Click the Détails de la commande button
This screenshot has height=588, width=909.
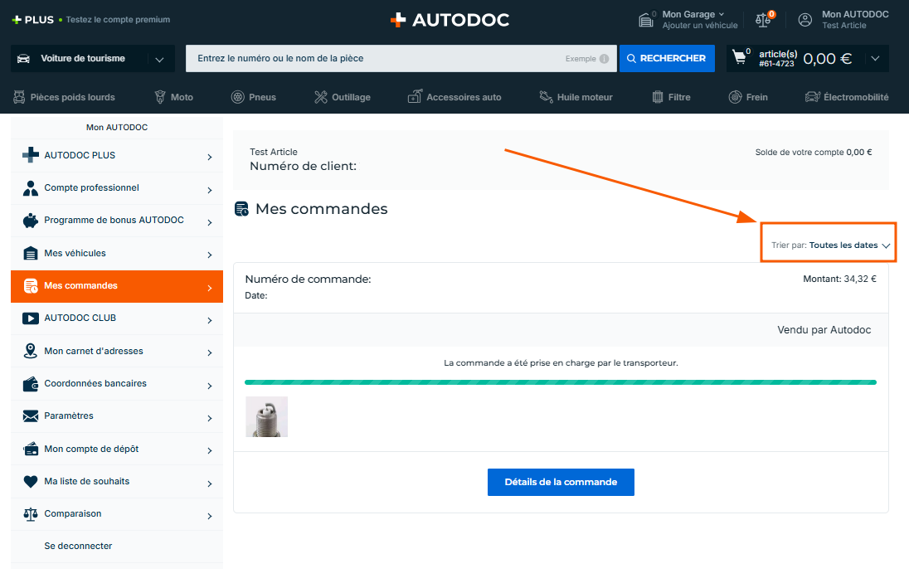click(x=561, y=482)
